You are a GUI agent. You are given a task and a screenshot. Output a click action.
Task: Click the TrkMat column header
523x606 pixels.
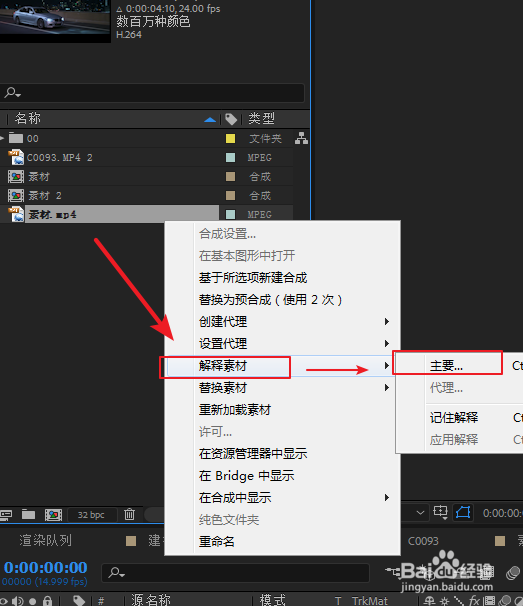(370, 601)
